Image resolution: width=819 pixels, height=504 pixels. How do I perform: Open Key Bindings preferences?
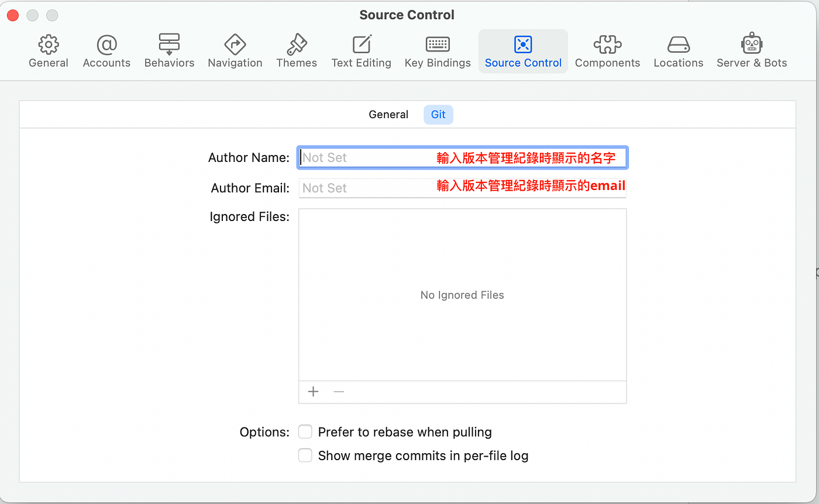437,50
